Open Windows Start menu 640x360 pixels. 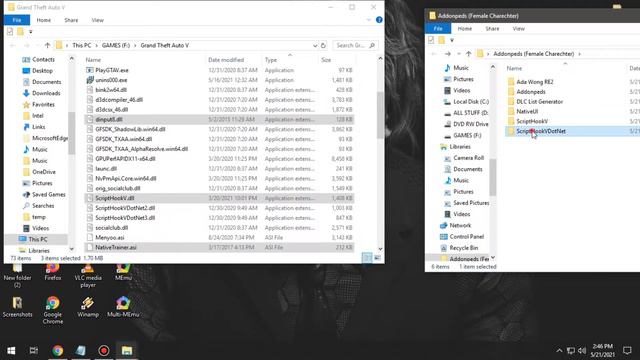pyautogui.click(x=11, y=350)
